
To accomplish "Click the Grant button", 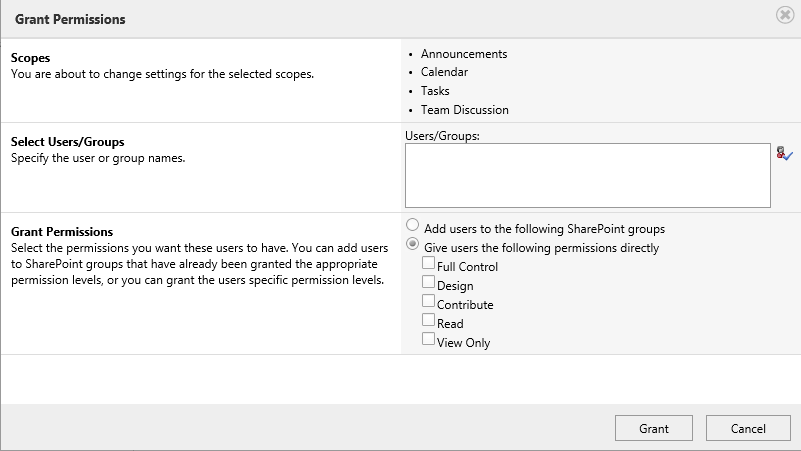I will click(654, 428).
